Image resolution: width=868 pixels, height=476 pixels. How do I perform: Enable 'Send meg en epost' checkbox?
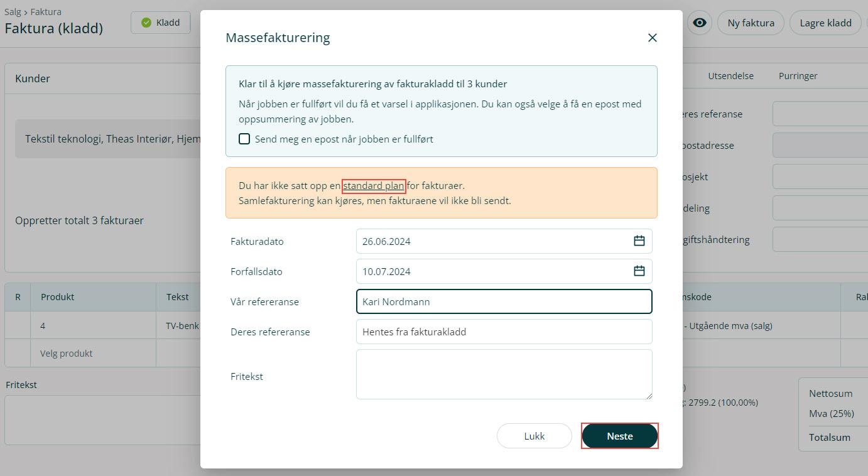[244, 139]
